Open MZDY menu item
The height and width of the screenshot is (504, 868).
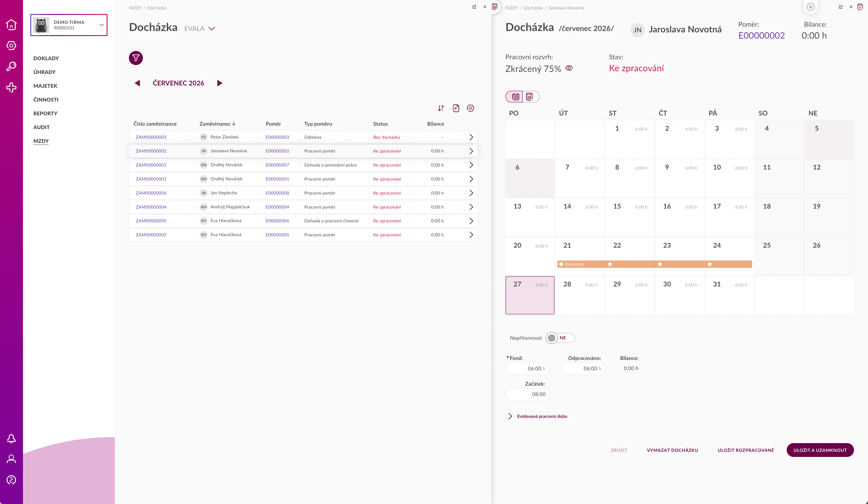coord(41,141)
